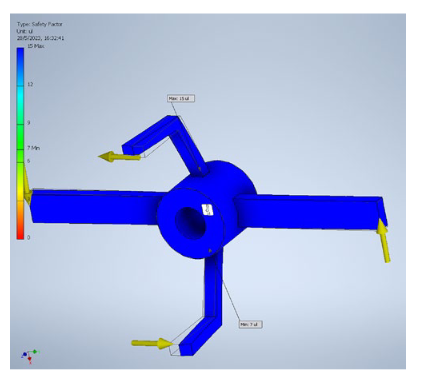Click the 'Min: 7 ul' probe label
Screen dimensions: 438x390
(x=251, y=324)
